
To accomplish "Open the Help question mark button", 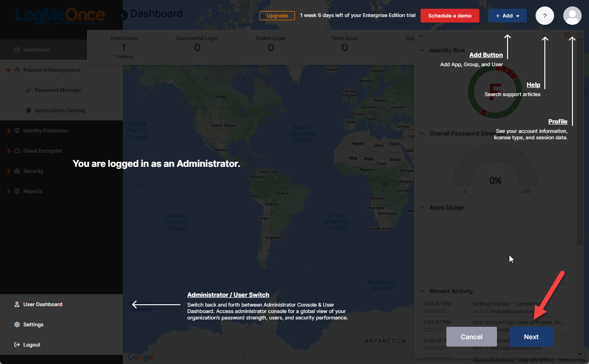I will point(545,16).
